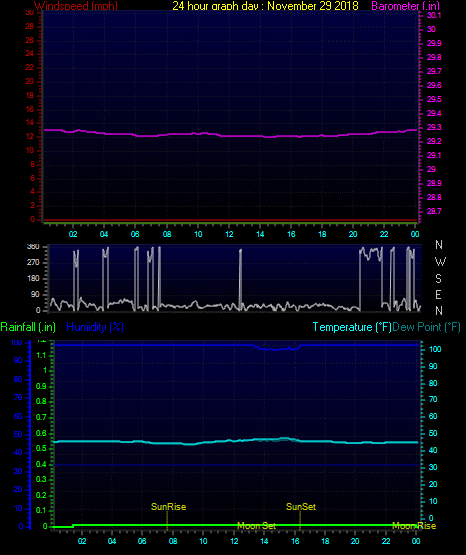This screenshot has height=555, width=466.
Task: Click the Temperature (°F) legend label
Action: pyautogui.click(x=352, y=327)
